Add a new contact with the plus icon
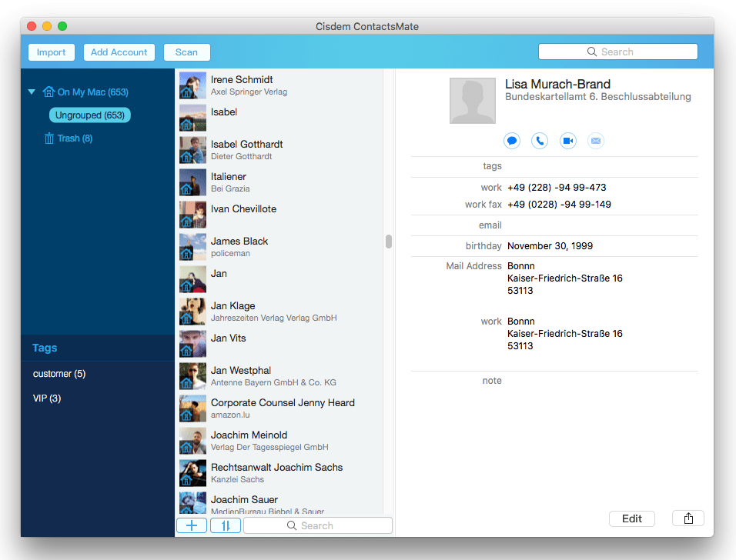This screenshot has width=736, height=560. (x=191, y=525)
